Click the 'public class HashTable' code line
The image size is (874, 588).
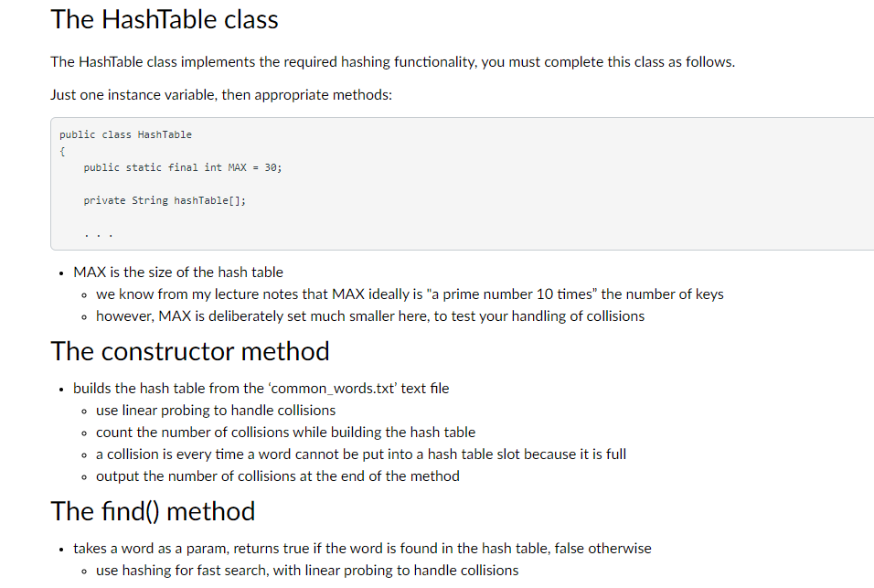[125, 134]
